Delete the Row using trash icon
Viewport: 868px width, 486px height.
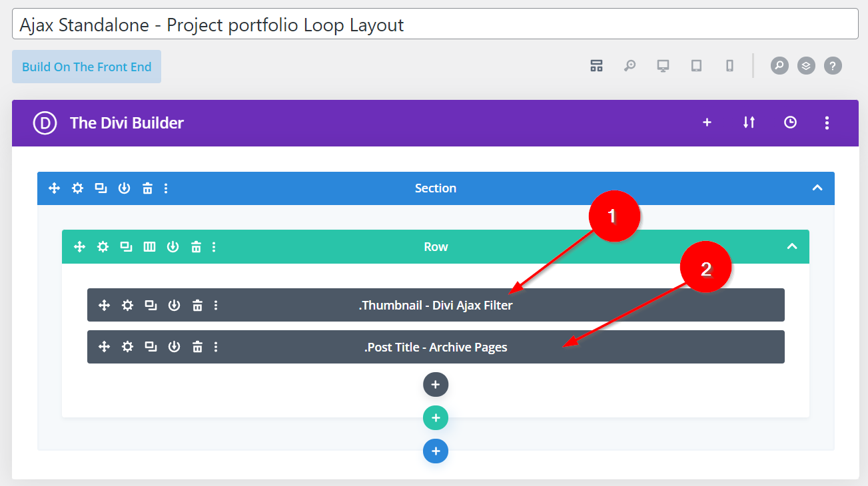pos(196,247)
